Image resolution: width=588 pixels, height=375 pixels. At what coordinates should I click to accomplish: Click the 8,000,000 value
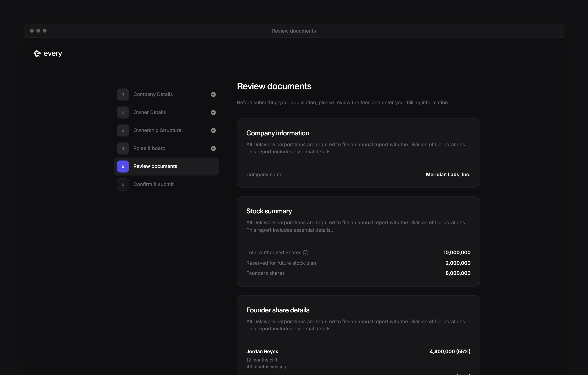click(458, 273)
